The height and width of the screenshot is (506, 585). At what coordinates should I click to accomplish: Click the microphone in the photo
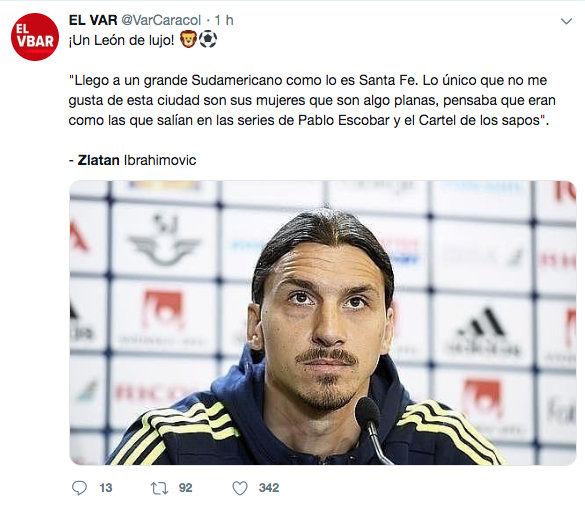pos(372,429)
